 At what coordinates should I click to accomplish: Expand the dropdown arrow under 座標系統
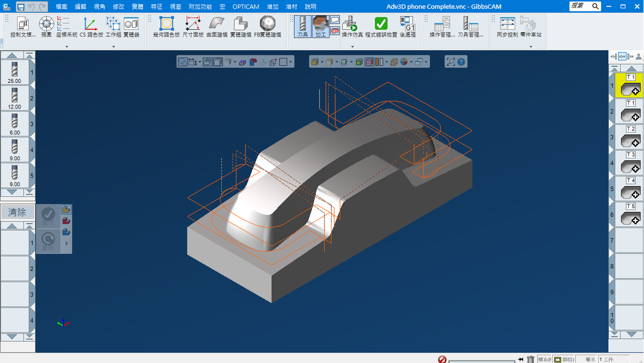66,46
